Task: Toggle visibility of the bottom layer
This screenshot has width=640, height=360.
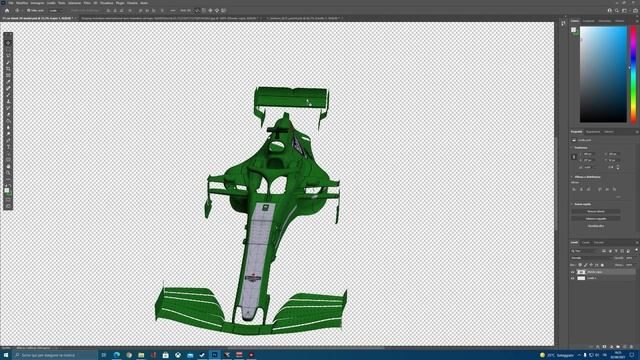Action: 573,278
